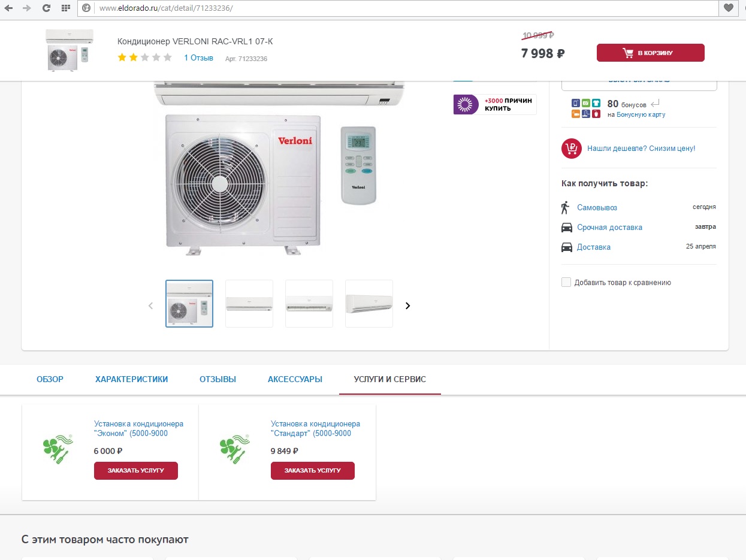This screenshot has height=560, width=746.
Task: Click the heart bookmark icon
Action: pos(728,8)
